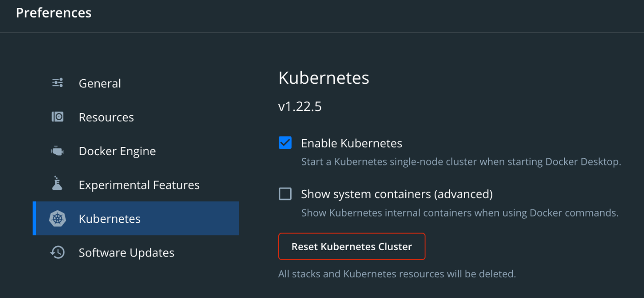Screen dimensions: 644x298
Task: Click the Kubernetes version text v1.22.5
Action: (300, 107)
